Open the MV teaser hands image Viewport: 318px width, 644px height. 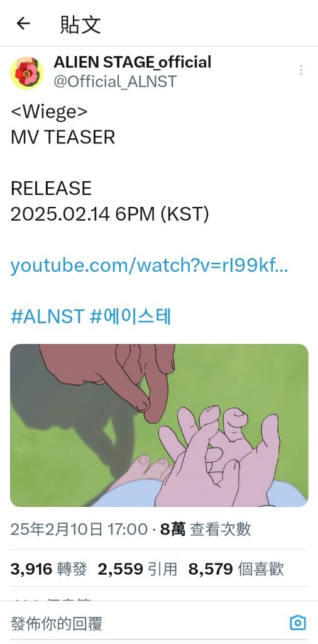[x=159, y=425]
